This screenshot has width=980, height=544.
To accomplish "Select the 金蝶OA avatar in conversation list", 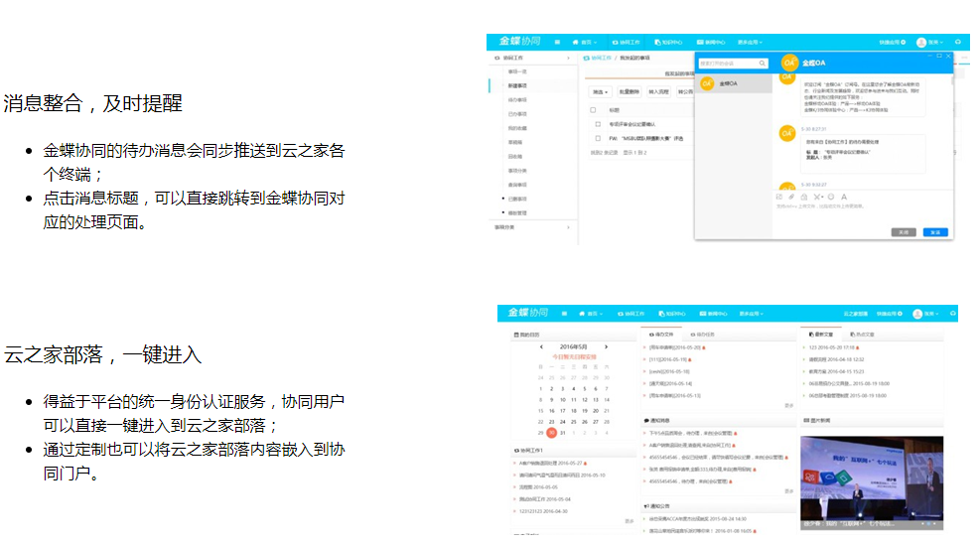I will 706,83.
